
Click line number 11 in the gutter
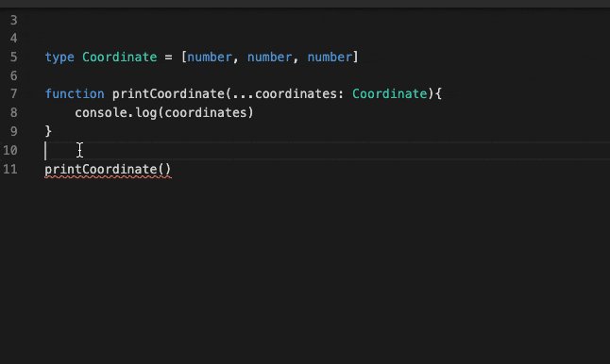[x=10, y=169]
